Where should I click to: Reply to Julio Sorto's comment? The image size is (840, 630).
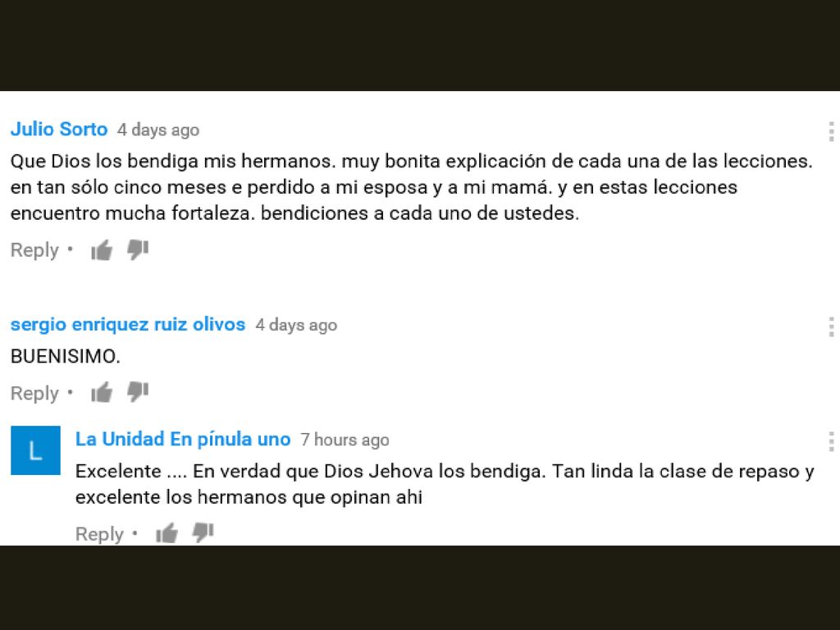[34, 250]
